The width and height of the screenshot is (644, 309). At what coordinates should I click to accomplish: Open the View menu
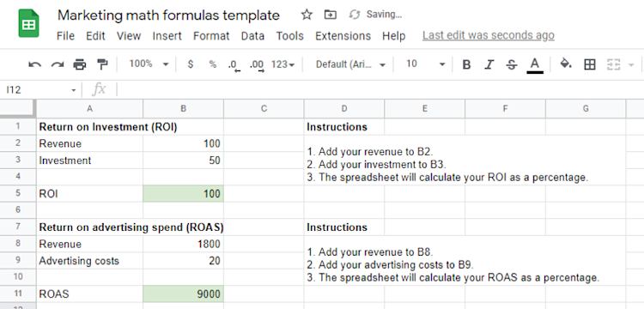(129, 36)
